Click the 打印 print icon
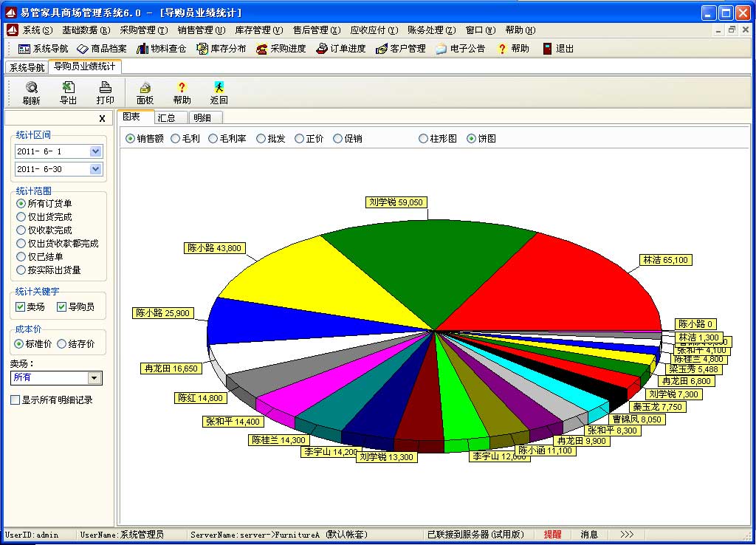 click(x=106, y=88)
